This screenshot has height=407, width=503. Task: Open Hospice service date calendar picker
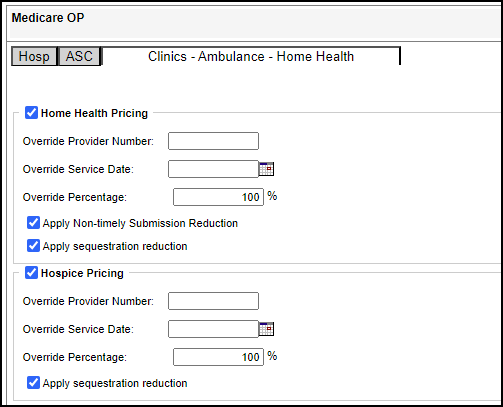(266, 329)
